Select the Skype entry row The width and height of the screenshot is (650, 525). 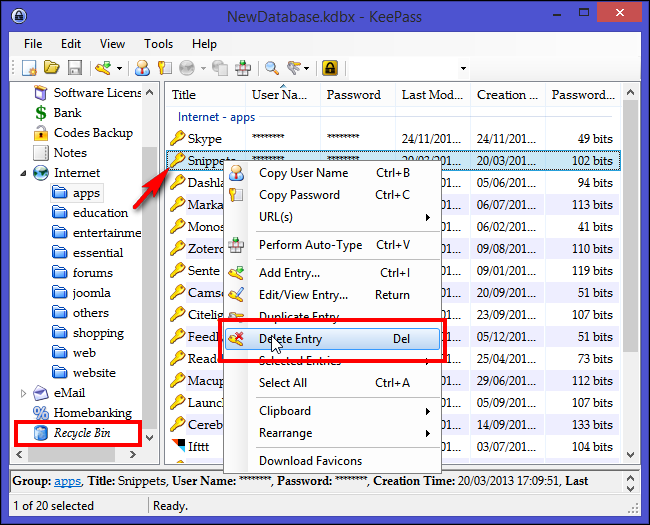[x=393, y=139]
